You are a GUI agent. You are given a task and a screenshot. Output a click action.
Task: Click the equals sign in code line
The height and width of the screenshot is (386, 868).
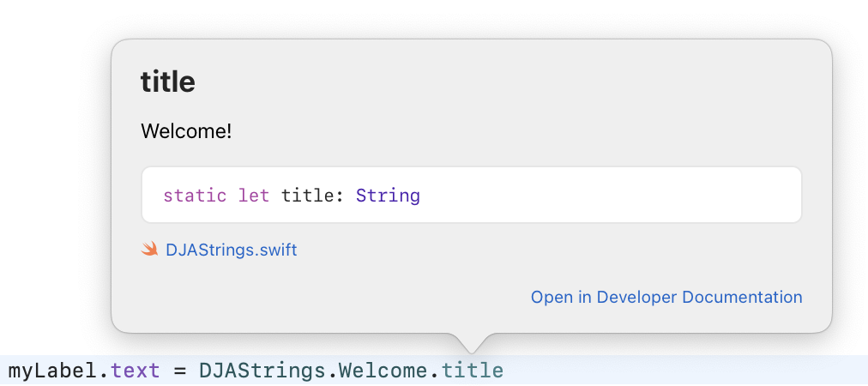(180, 371)
